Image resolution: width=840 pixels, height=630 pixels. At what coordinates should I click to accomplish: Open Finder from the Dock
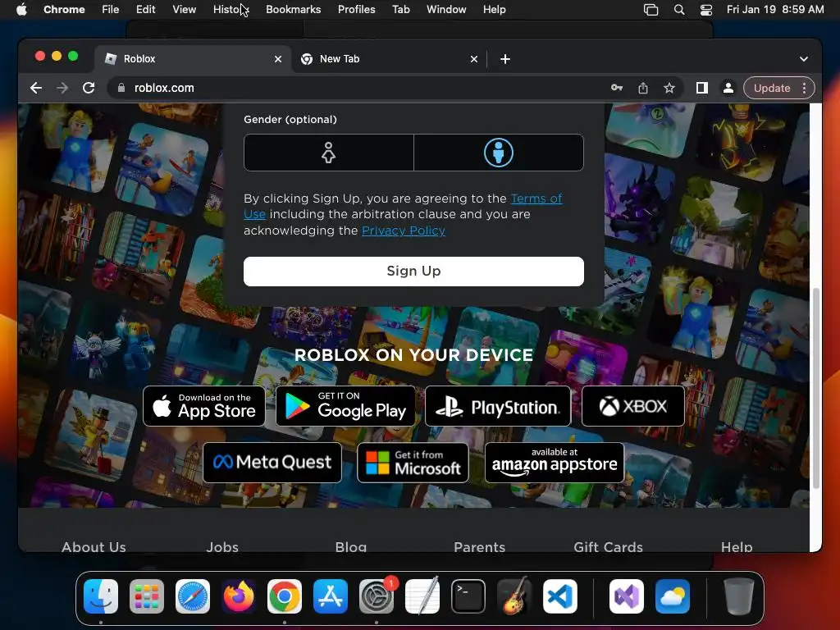pos(101,596)
